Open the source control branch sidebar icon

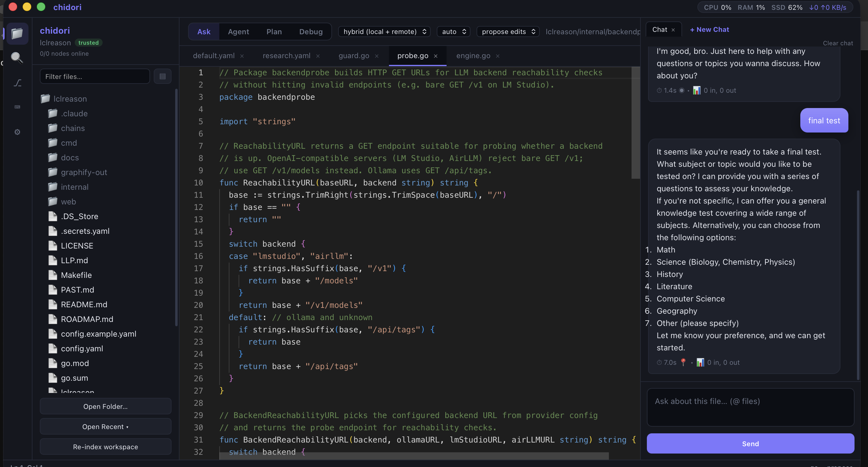[x=17, y=83]
